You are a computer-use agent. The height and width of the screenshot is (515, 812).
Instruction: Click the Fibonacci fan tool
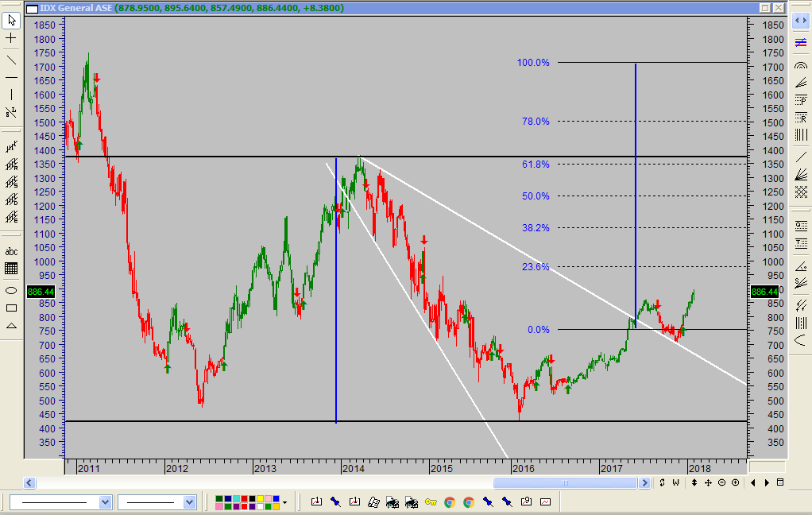(801, 83)
